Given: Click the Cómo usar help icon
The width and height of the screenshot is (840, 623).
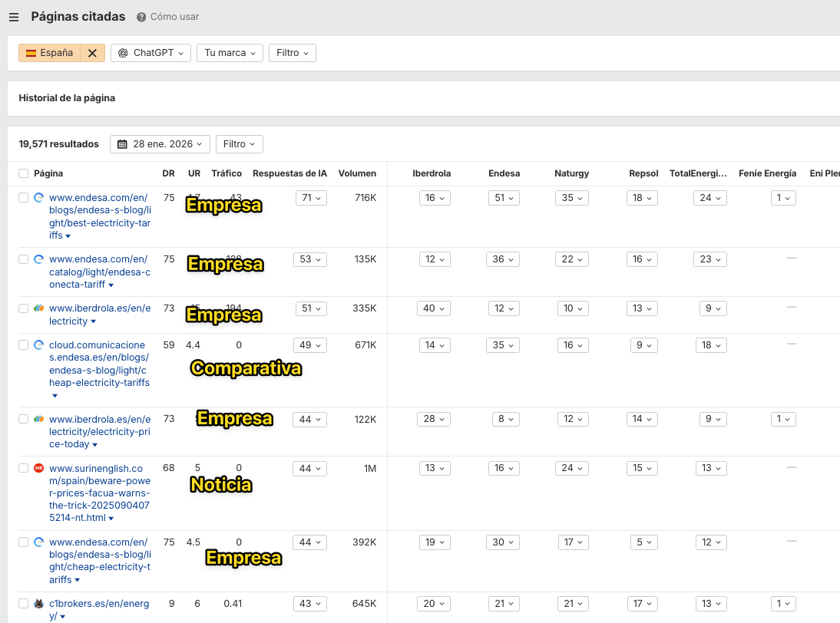Looking at the screenshot, I should click(x=141, y=18).
